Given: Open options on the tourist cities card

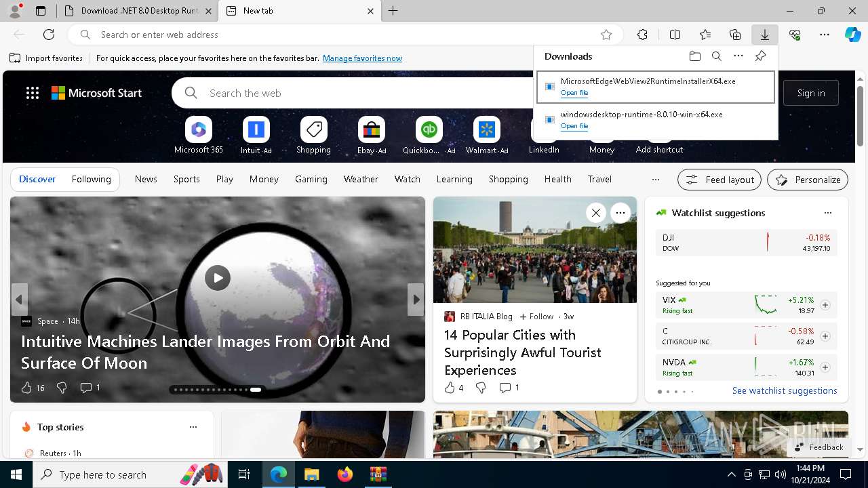Looking at the screenshot, I should 620,213.
